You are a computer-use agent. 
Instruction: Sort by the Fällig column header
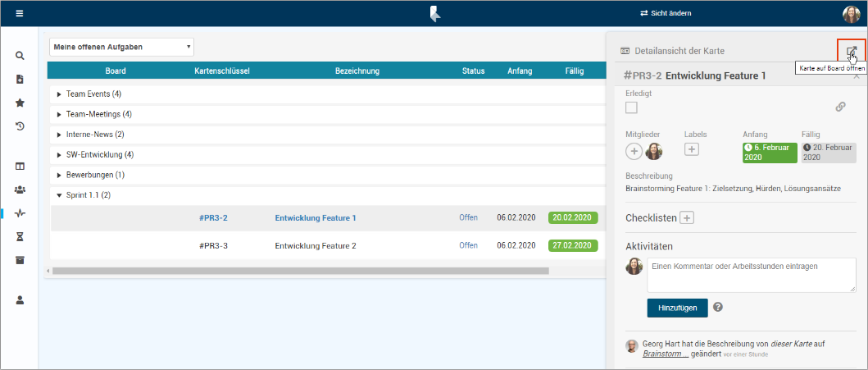pyautogui.click(x=575, y=71)
